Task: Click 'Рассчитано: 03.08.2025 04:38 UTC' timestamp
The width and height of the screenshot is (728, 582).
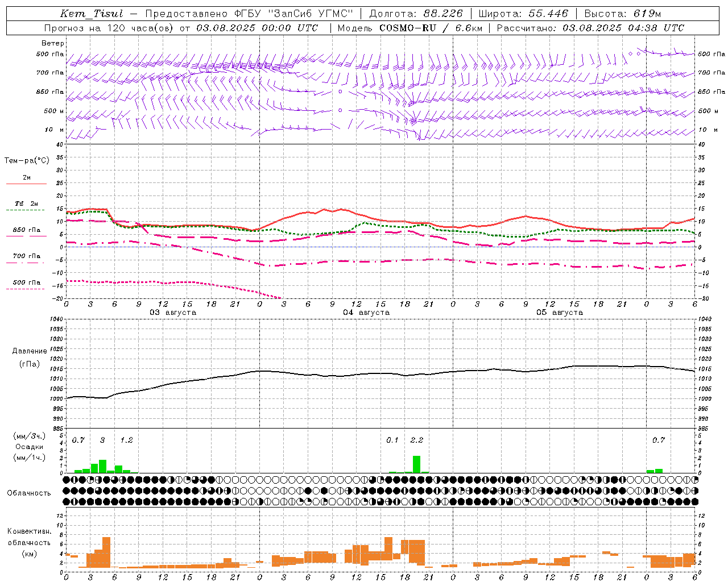Action: pos(590,28)
